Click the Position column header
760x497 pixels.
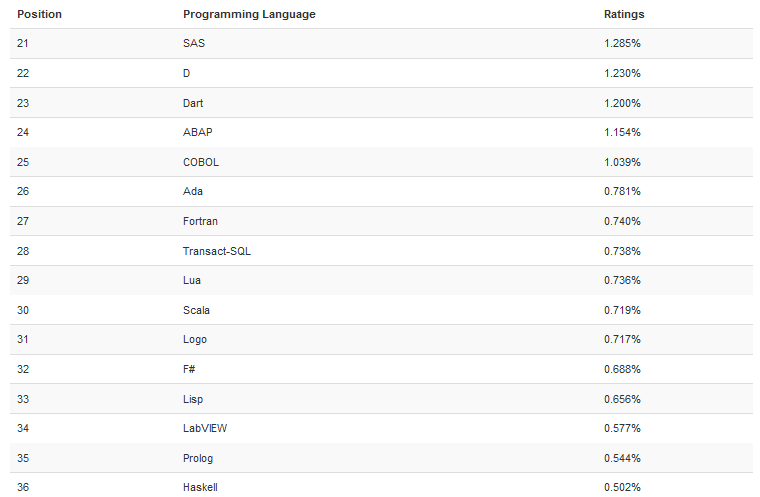tap(39, 14)
